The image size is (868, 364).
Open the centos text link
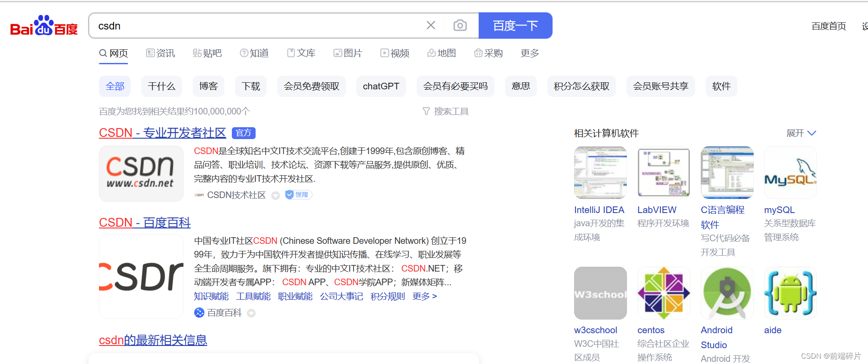tap(651, 330)
